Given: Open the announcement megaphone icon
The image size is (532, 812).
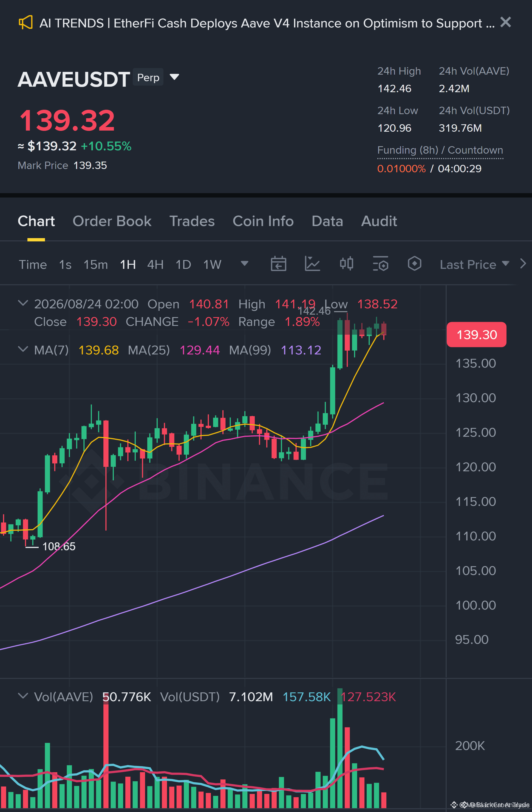Looking at the screenshot, I should [x=26, y=22].
